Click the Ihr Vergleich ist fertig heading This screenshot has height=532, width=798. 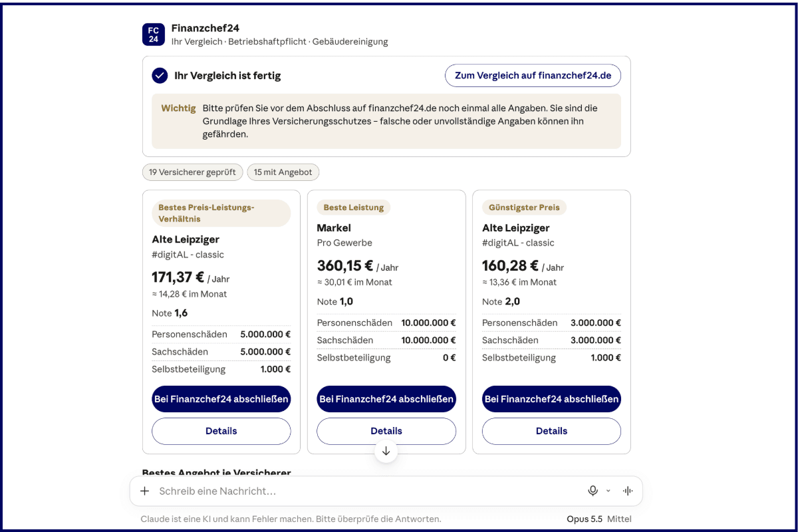pos(227,76)
